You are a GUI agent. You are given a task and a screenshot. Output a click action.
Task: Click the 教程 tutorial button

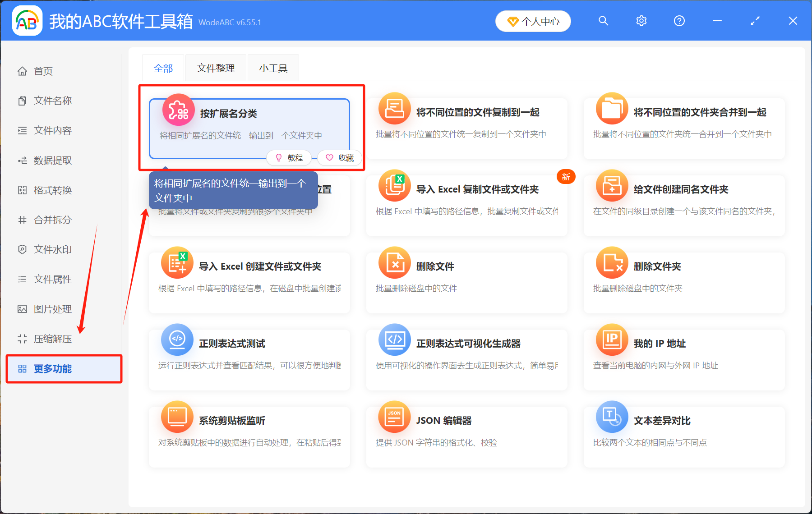[x=289, y=158]
